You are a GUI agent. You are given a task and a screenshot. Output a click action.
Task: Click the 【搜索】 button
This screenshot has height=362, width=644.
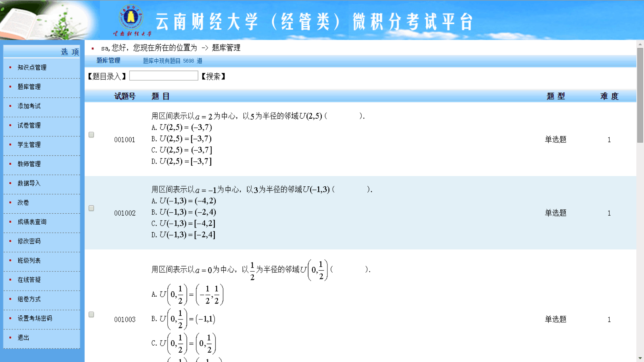(214, 77)
